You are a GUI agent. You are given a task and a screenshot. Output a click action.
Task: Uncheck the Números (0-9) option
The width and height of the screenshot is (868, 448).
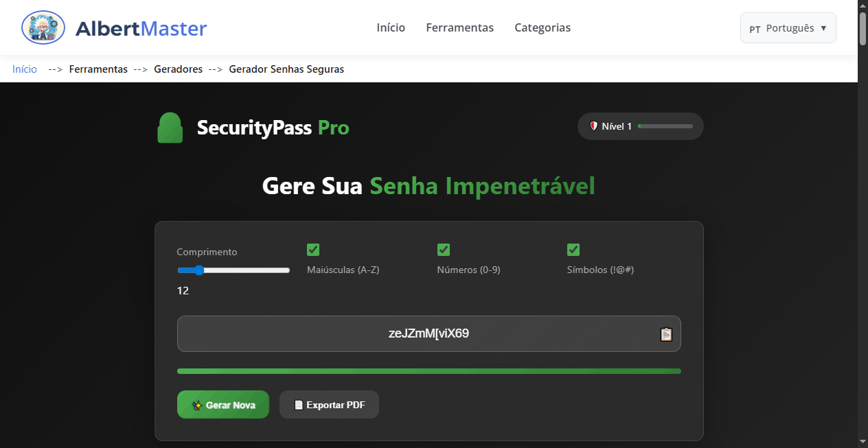pos(443,250)
